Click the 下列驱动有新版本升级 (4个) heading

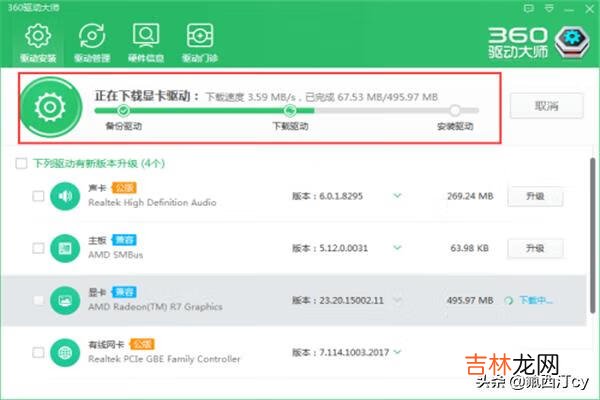coord(99,164)
